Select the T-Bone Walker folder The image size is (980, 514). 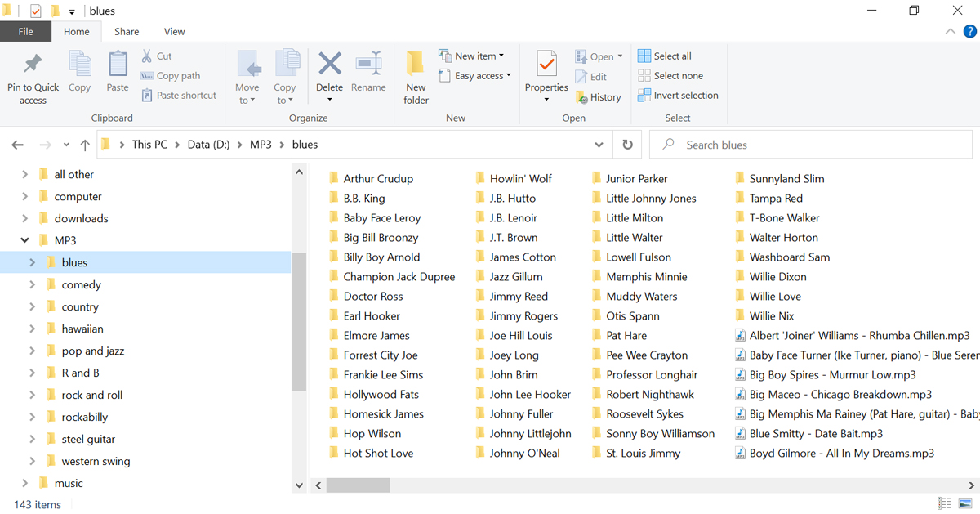click(x=777, y=218)
